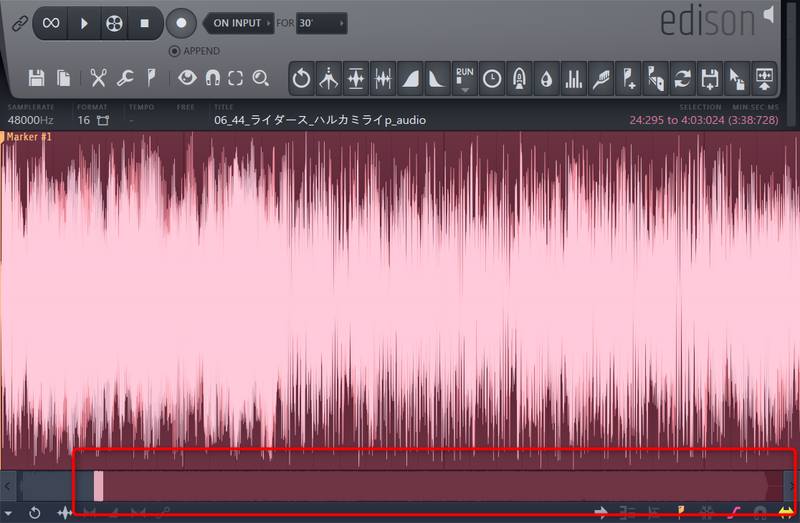Screen dimensions: 800x523
Task: Click the pink scrollbar handle below waveform
Action: (98, 486)
